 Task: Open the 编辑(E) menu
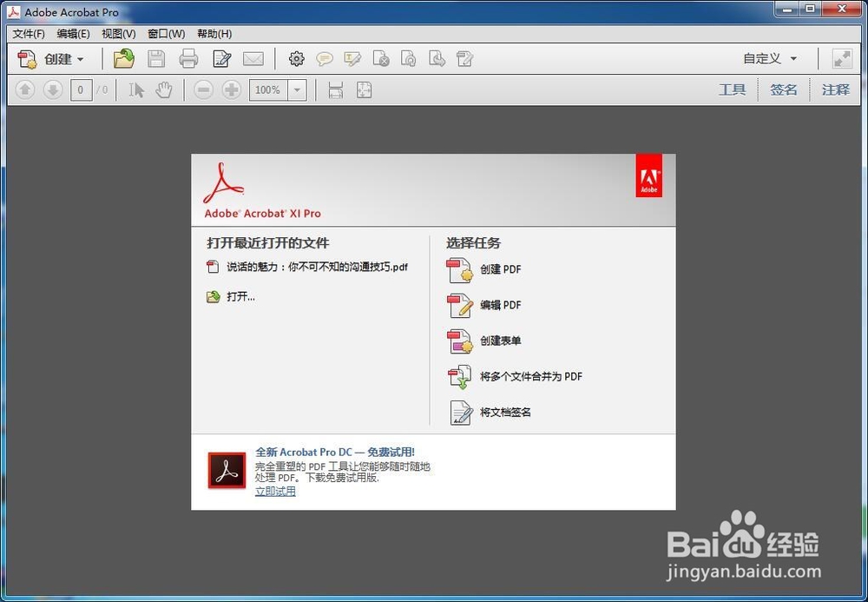click(x=73, y=34)
